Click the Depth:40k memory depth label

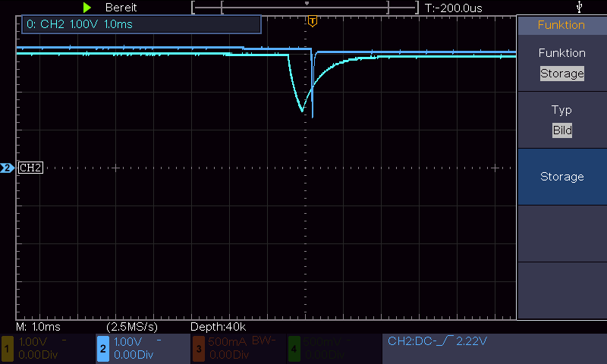point(219,327)
